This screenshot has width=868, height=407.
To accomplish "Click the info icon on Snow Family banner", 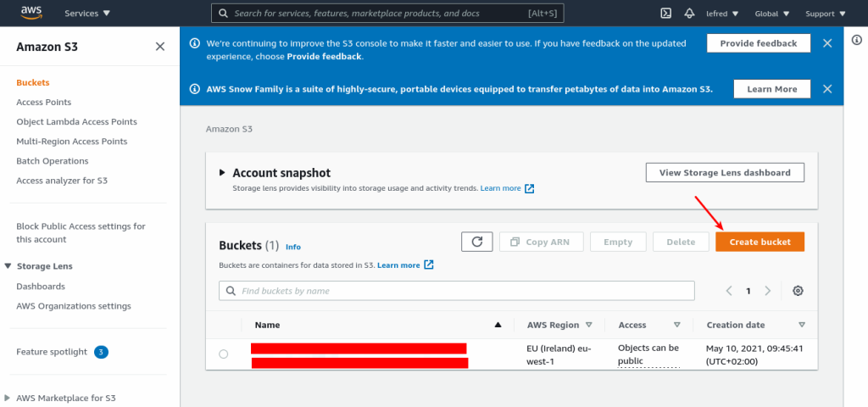I will [x=195, y=88].
